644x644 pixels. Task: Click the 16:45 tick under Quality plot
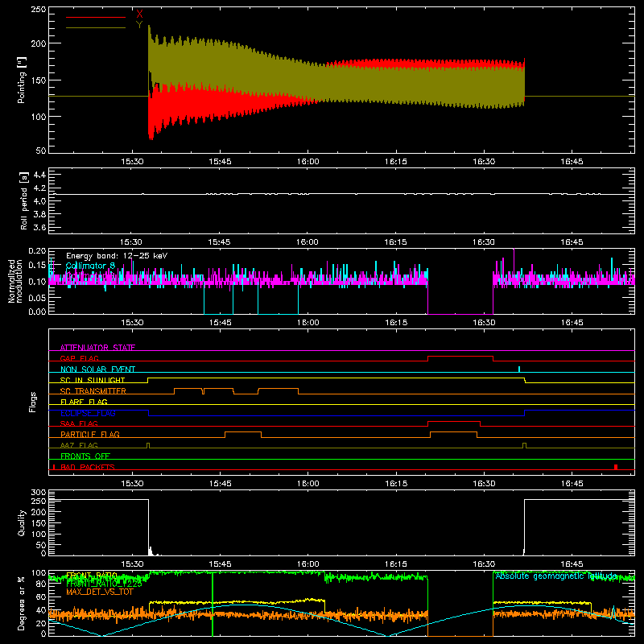point(572,564)
